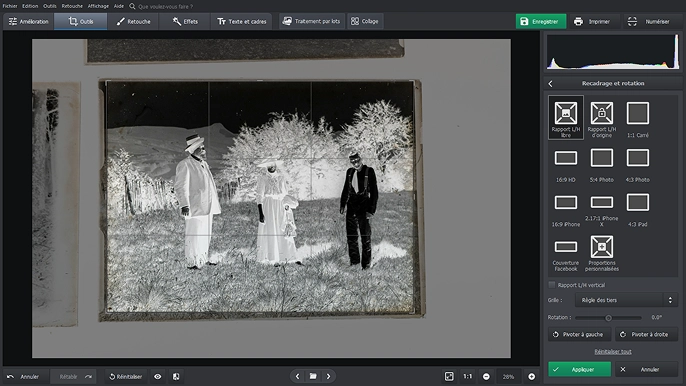Choose the Couverture Facebook crop preset
The image size is (686, 386).
[566, 255]
